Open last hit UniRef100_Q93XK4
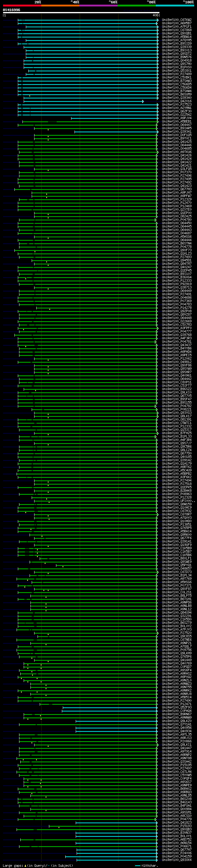Viewport: 197px width, 868px height. coord(177,860)
